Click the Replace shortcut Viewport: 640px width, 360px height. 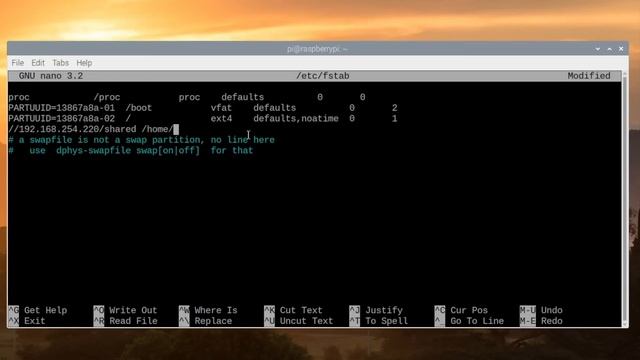(205, 321)
